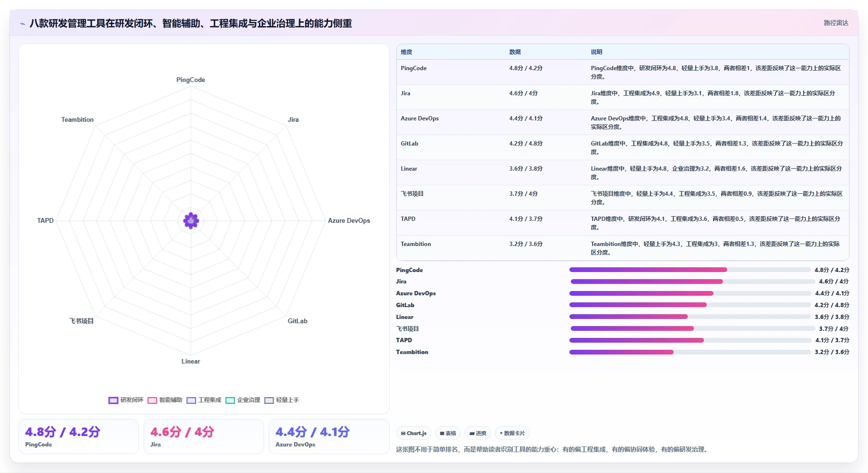Viewport: 868px width, 473px height.
Task: Click the Linear label in progress list
Action: [405, 317]
